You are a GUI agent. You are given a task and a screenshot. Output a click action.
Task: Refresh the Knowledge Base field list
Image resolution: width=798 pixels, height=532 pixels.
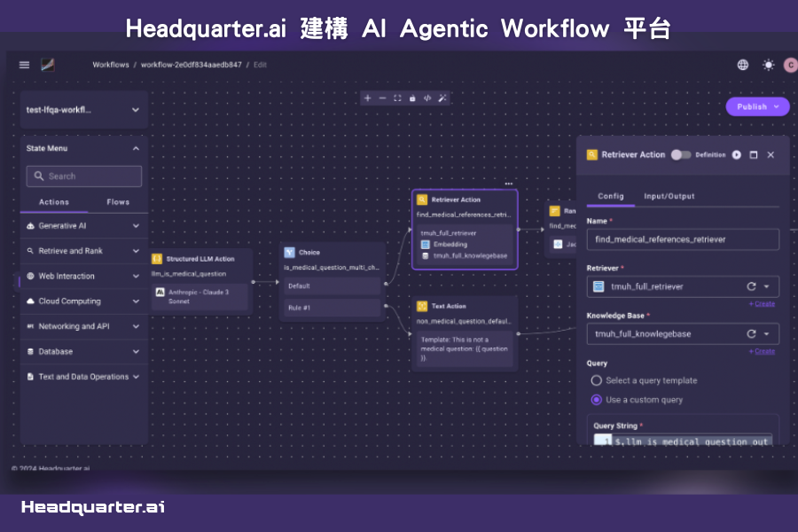click(x=751, y=334)
